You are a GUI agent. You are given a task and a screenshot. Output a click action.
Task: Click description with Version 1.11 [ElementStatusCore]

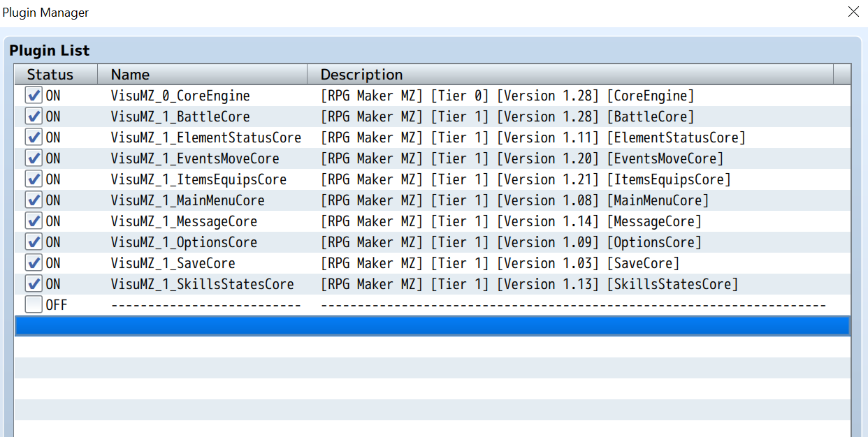[x=533, y=138]
